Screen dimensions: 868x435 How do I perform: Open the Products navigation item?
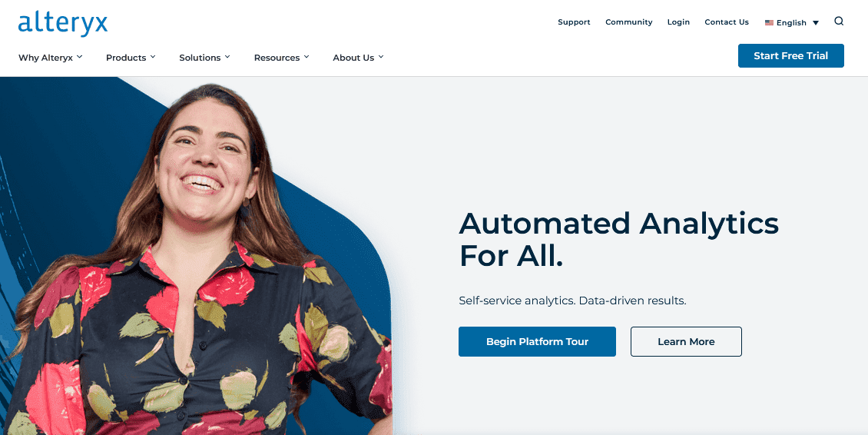point(126,58)
